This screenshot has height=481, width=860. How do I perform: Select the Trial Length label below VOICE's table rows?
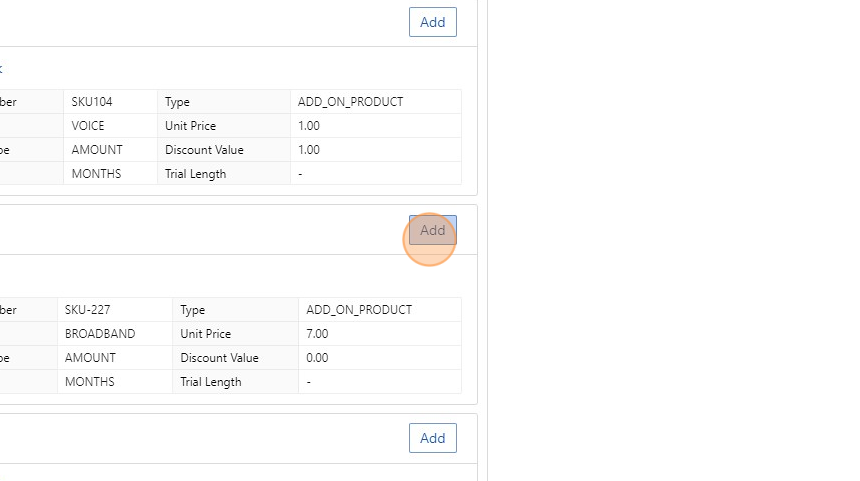196,174
